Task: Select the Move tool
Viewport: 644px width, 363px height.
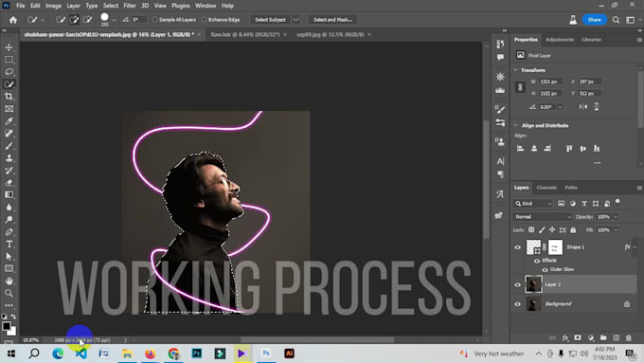Action: [x=9, y=47]
